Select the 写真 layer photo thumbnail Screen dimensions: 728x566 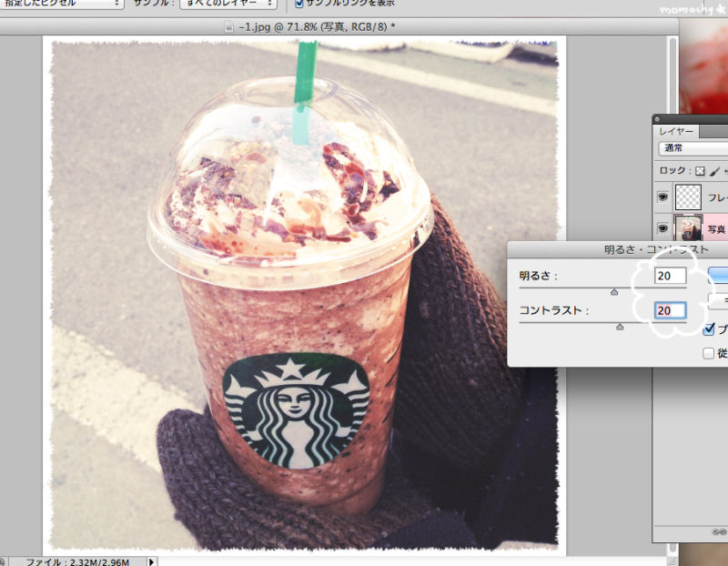[x=688, y=227]
